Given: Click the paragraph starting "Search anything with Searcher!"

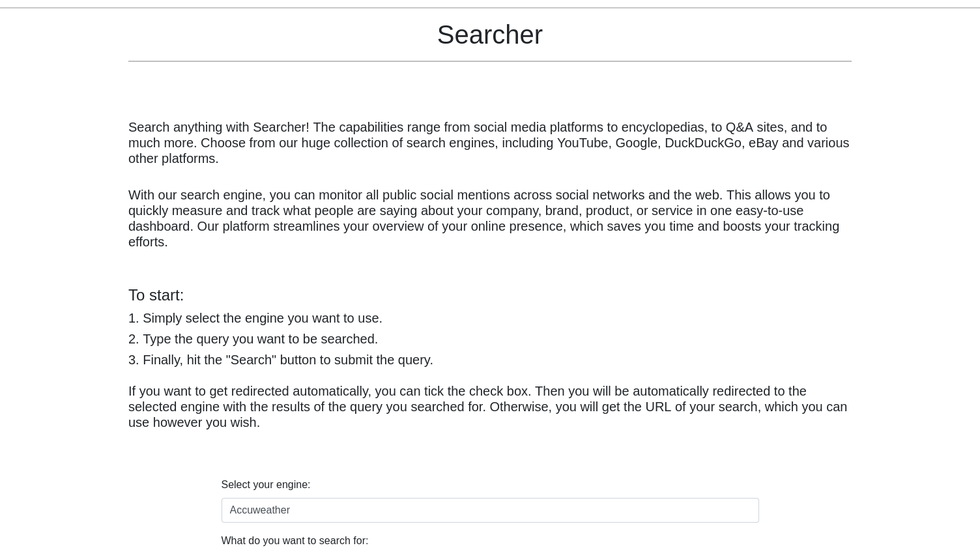Looking at the screenshot, I should point(489,143).
